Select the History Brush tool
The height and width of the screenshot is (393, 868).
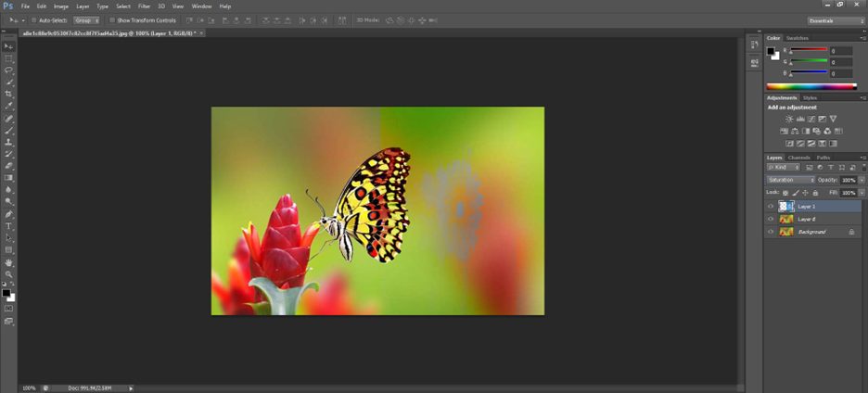pos(9,154)
